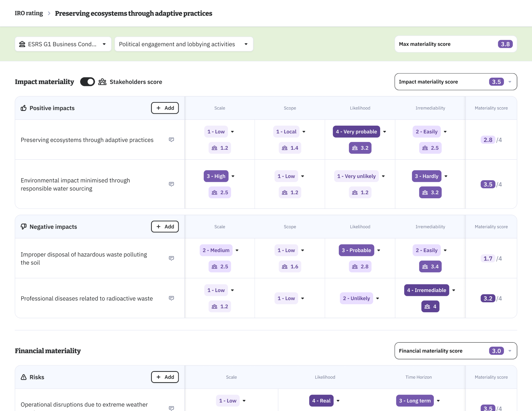Open comment icon for radioactive waste row
532x411 pixels.
coord(171,298)
